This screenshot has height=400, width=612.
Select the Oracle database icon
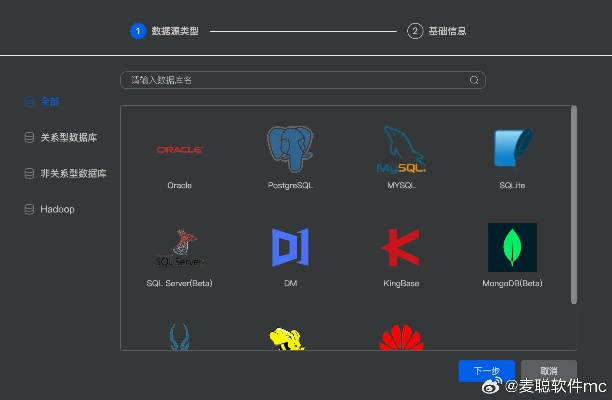pyautogui.click(x=180, y=150)
